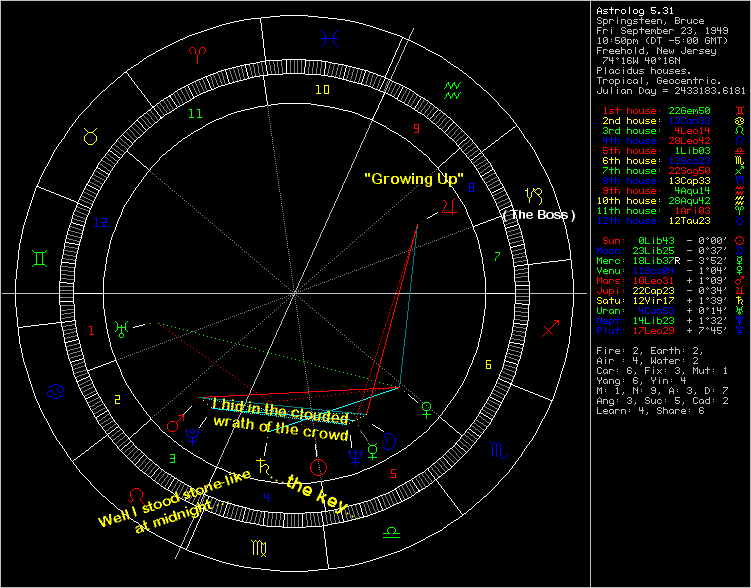
Task: Select the yellow Virgo glyph on the outer ring
Action: (x=259, y=548)
